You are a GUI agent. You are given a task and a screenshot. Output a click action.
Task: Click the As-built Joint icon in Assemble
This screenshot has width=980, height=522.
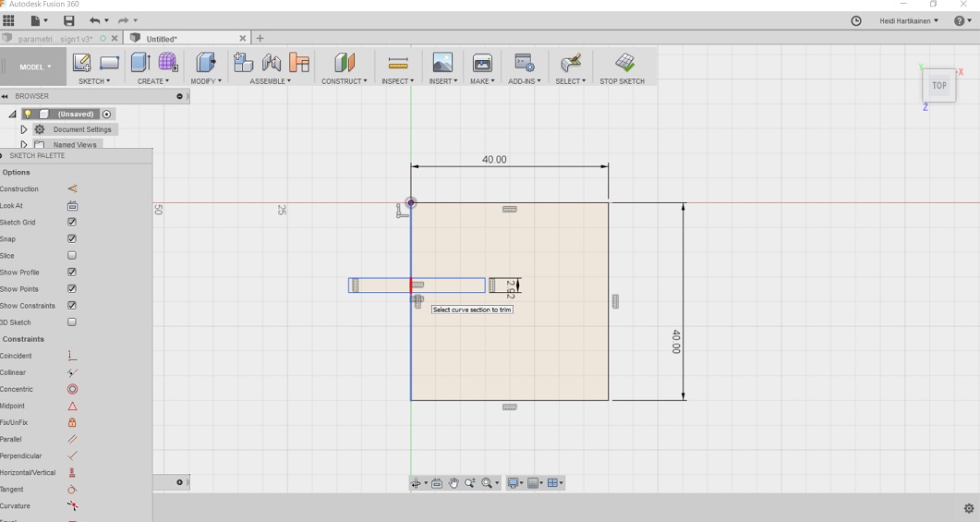point(299,63)
